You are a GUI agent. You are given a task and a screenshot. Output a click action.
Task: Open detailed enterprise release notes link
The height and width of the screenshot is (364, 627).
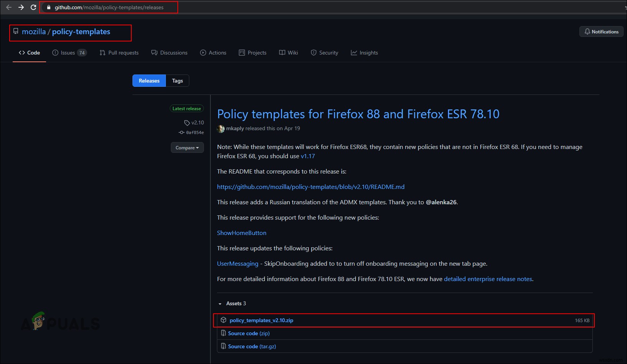pos(488,279)
